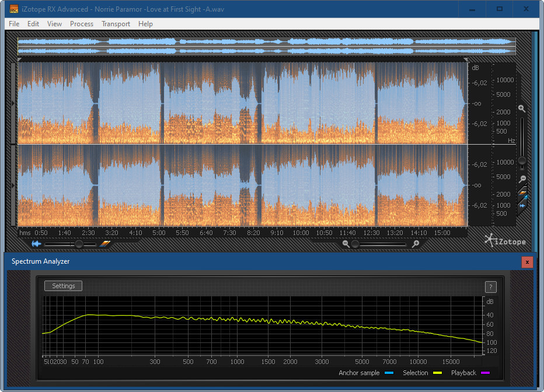Click the vertical frequency zoom slider handle
Screen dimensions: 544x392
522,160
